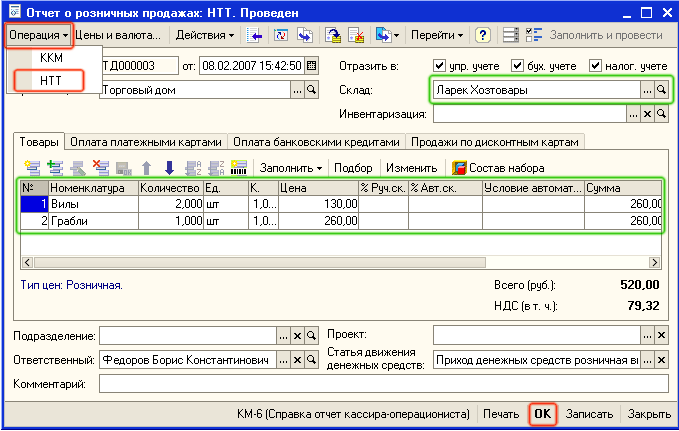679x431 pixels.
Task: Click the Записать button
Action: 589,414
